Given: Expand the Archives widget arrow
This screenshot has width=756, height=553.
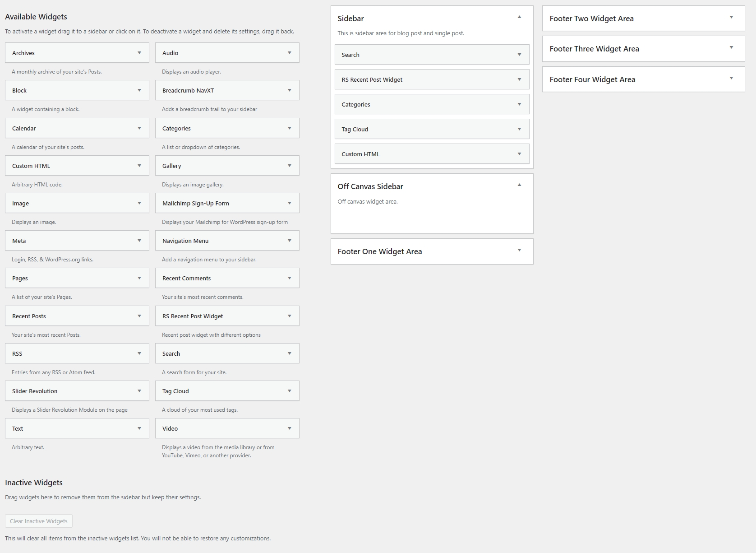Looking at the screenshot, I should coord(139,53).
